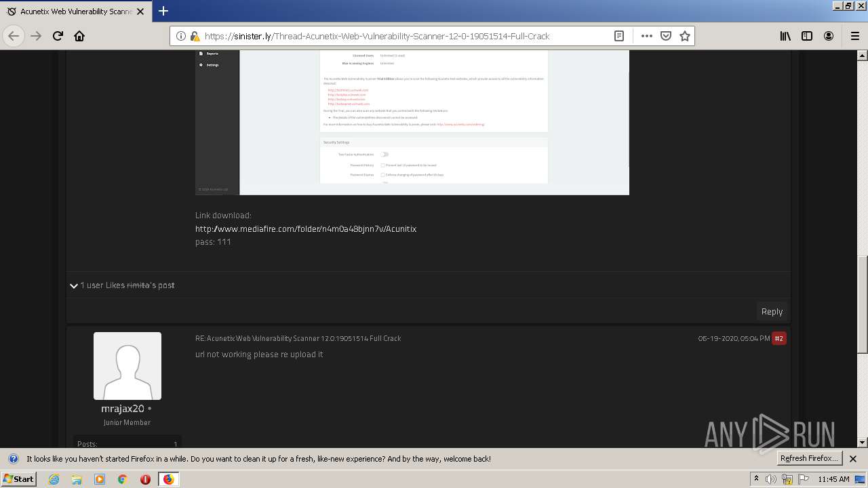Open a new tab with plus button
Image resolution: width=868 pixels, height=488 pixels.
(163, 11)
